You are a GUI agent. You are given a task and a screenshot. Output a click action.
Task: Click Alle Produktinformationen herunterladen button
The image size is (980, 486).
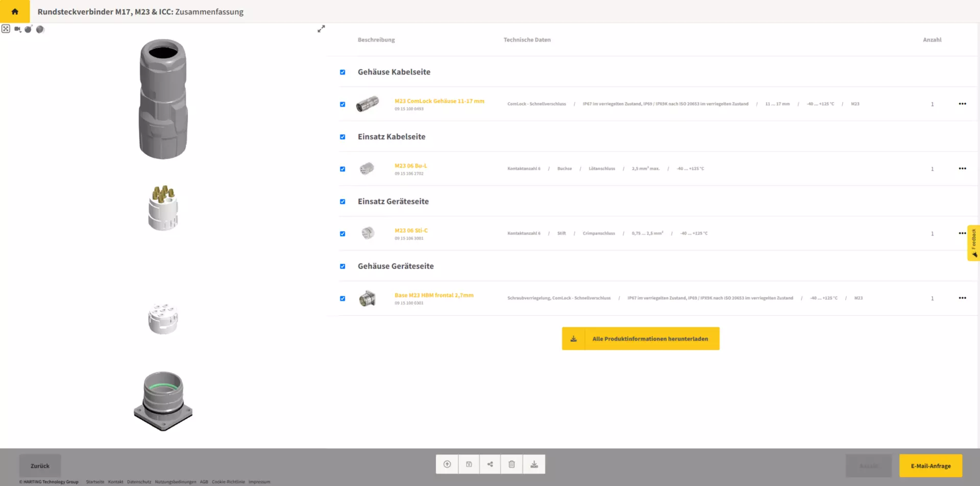tap(641, 339)
